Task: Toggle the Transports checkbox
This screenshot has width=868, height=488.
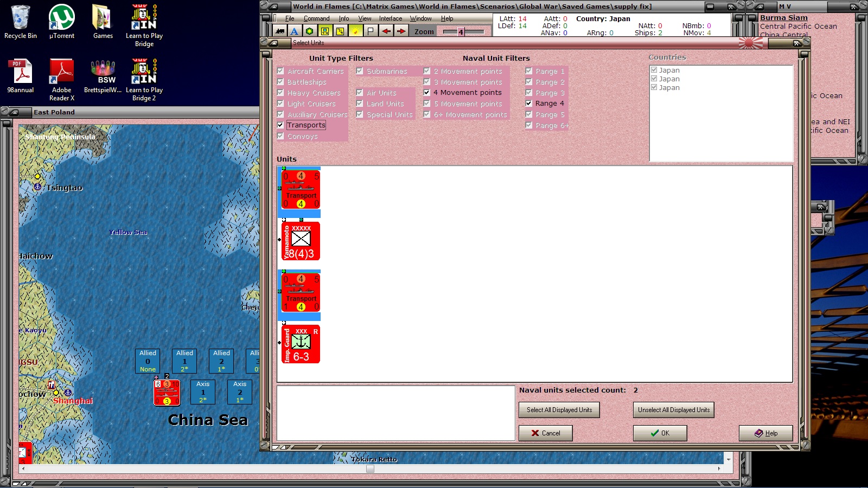Action: (x=280, y=125)
